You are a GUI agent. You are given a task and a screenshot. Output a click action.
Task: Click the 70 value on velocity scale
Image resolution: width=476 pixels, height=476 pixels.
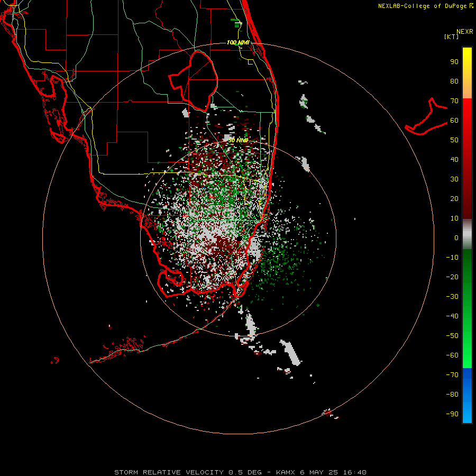click(x=454, y=101)
